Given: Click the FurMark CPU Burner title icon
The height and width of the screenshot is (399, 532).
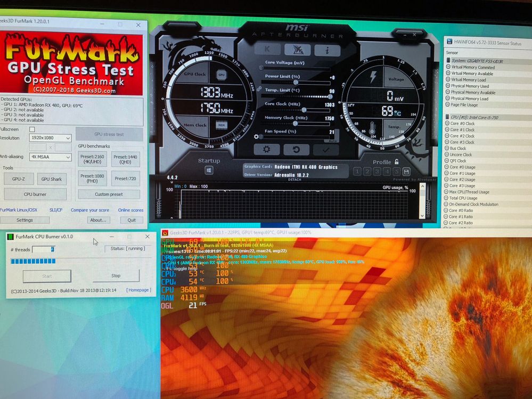Looking at the screenshot, I should (11, 237).
